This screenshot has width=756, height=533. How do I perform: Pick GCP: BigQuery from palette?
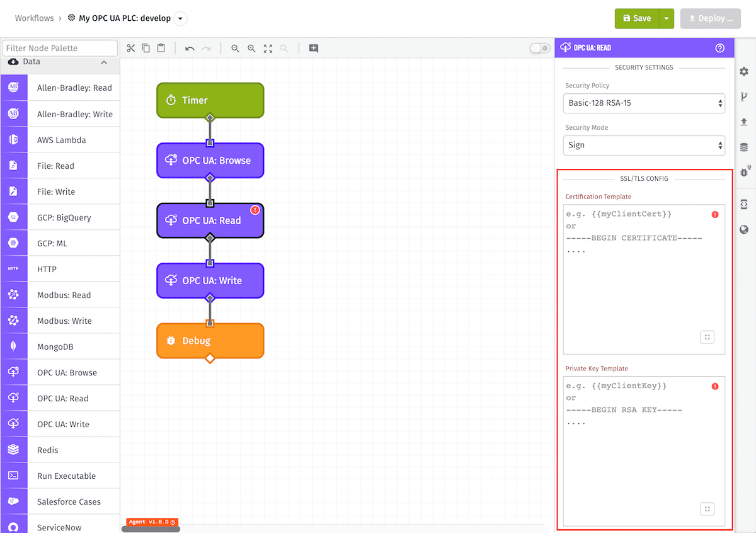pos(60,217)
